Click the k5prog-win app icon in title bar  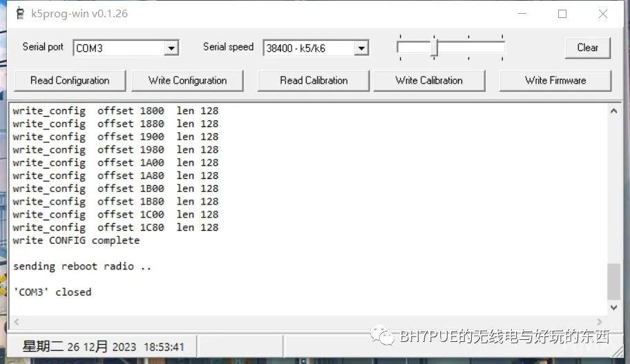[19, 14]
